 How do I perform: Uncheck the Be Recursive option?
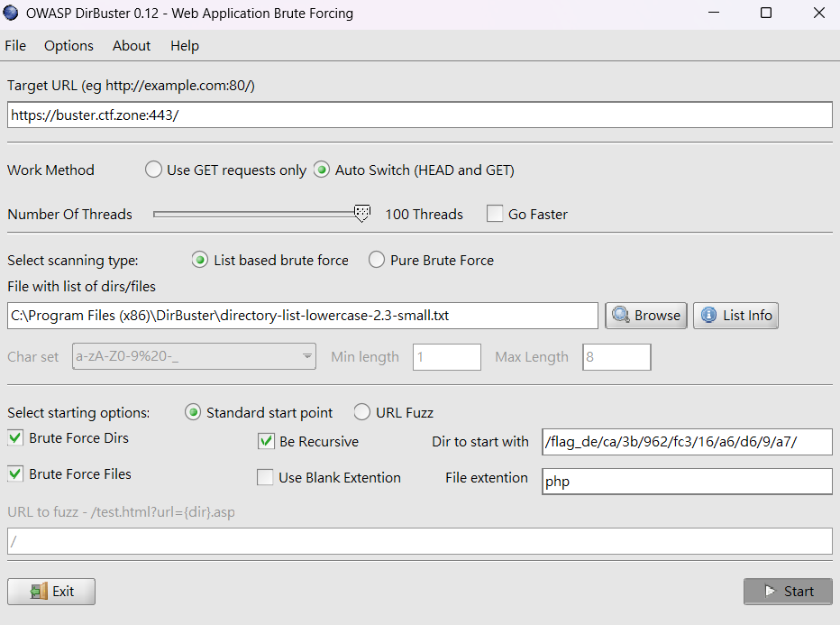[266, 441]
